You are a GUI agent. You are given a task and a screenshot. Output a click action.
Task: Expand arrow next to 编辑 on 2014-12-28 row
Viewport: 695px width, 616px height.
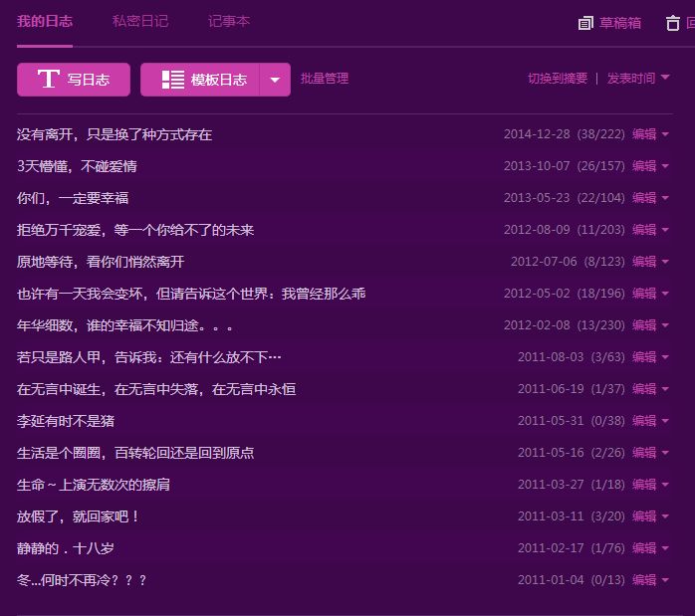[x=665, y=134]
